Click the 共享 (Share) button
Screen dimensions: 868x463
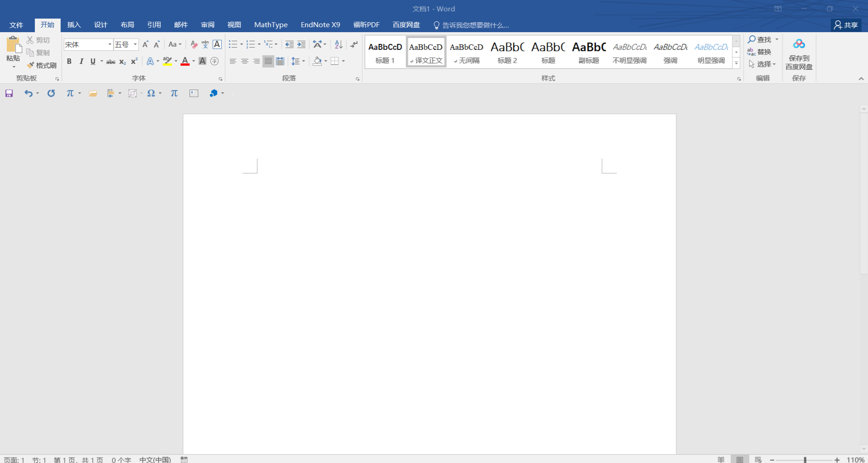[x=846, y=25]
